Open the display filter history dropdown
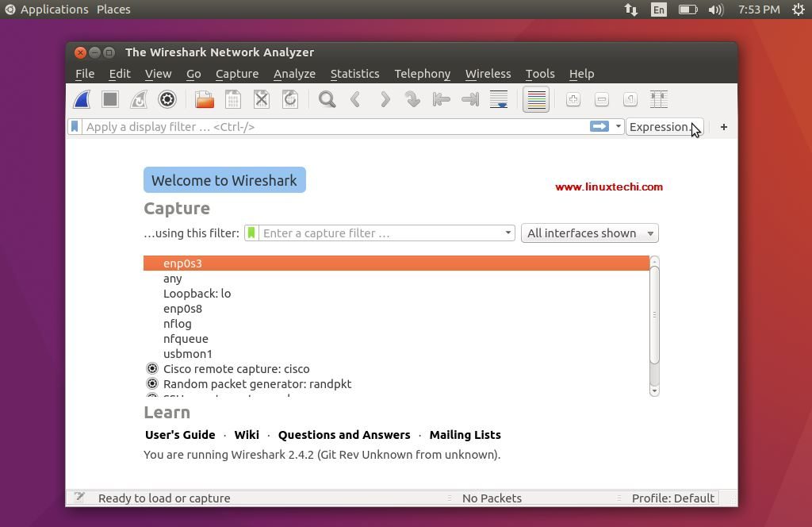The height and width of the screenshot is (527, 812). click(x=618, y=126)
